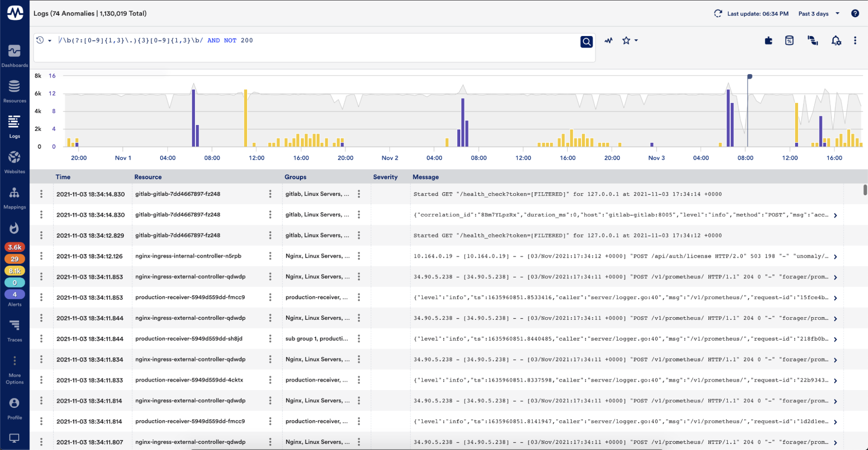The width and height of the screenshot is (868, 450).
Task: Expand the saved queries star dropdown arrow
Action: 636,40
